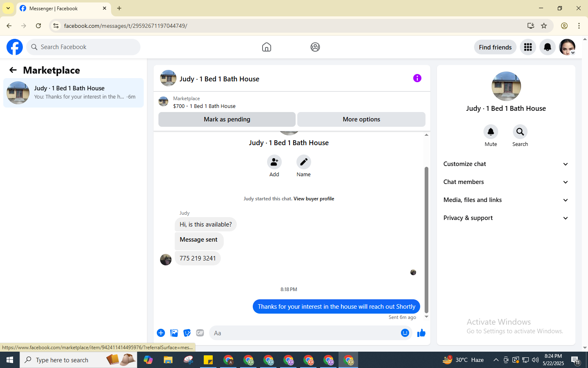Image resolution: width=588 pixels, height=368 pixels.
Task: Open the emoji picker smiley icon
Action: [x=405, y=333]
